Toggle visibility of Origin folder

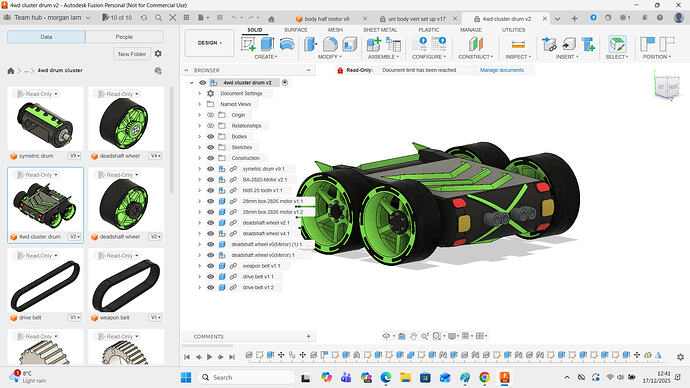(210, 115)
